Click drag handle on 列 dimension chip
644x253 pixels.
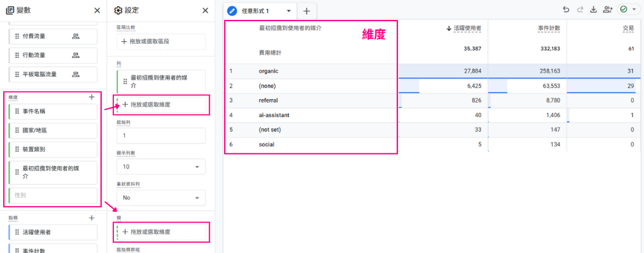click(x=126, y=81)
